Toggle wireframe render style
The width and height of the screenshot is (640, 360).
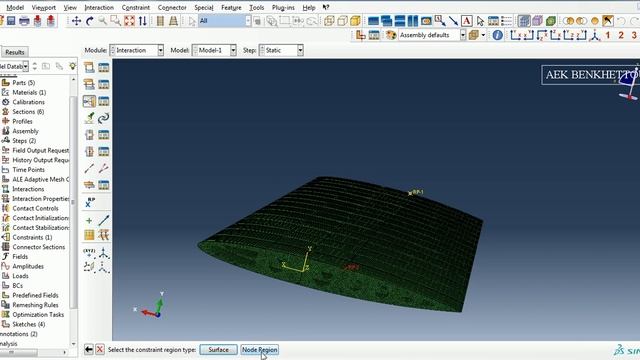[329, 20]
